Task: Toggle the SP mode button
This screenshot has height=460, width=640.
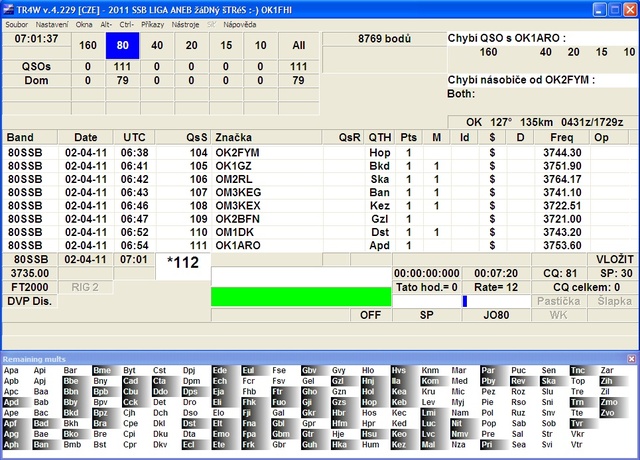Action: [x=425, y=314]
